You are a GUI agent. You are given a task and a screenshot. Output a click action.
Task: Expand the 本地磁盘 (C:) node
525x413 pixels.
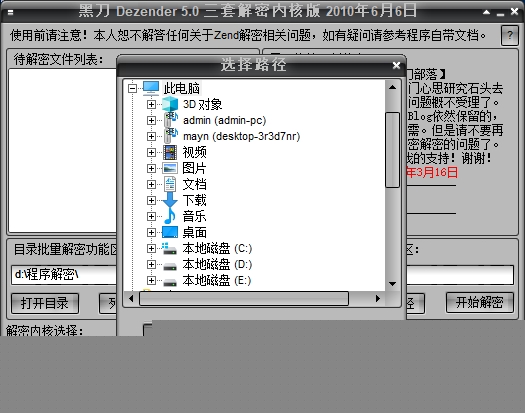151,248
